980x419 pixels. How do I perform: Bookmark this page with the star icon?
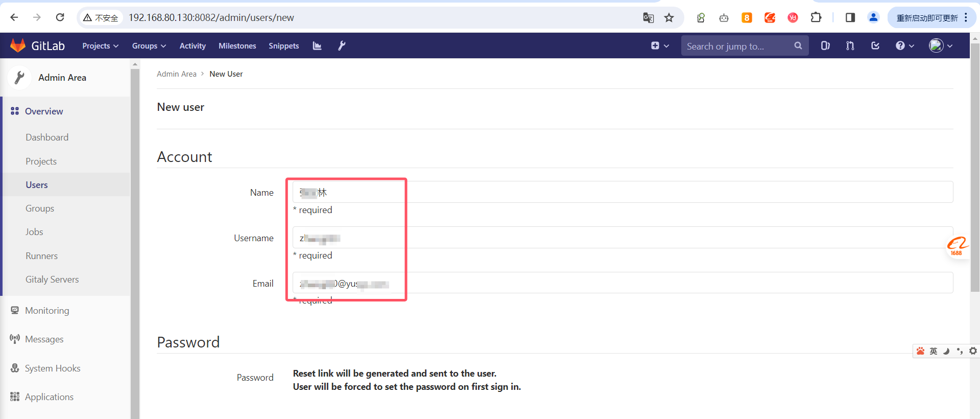click(669, 18)
